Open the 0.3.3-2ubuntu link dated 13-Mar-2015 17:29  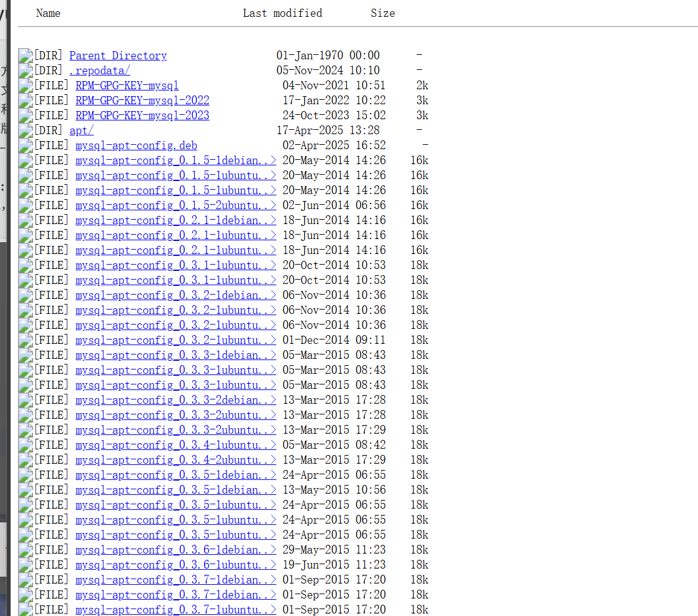176,430
